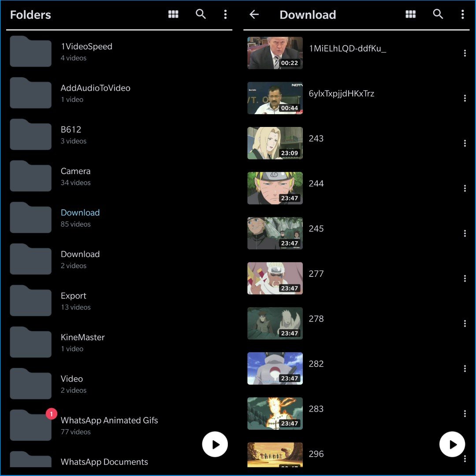This screenshot has width=476, height=476.
Task: Play the 1MiELhLQD-ddfKu_ video thumbnail
Action: click(x=275, y=53)
